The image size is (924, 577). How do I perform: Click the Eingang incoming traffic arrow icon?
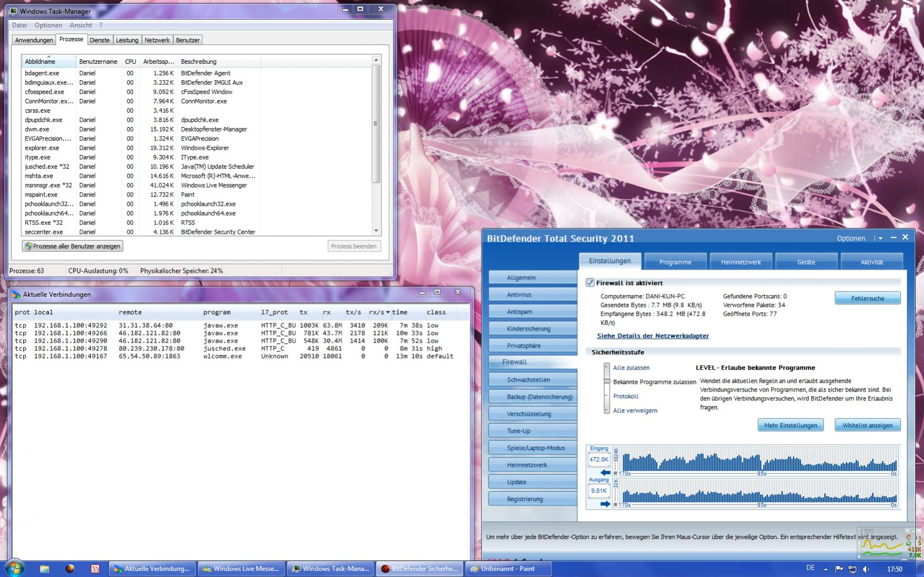pyautogui.click(x=605, y=472)
